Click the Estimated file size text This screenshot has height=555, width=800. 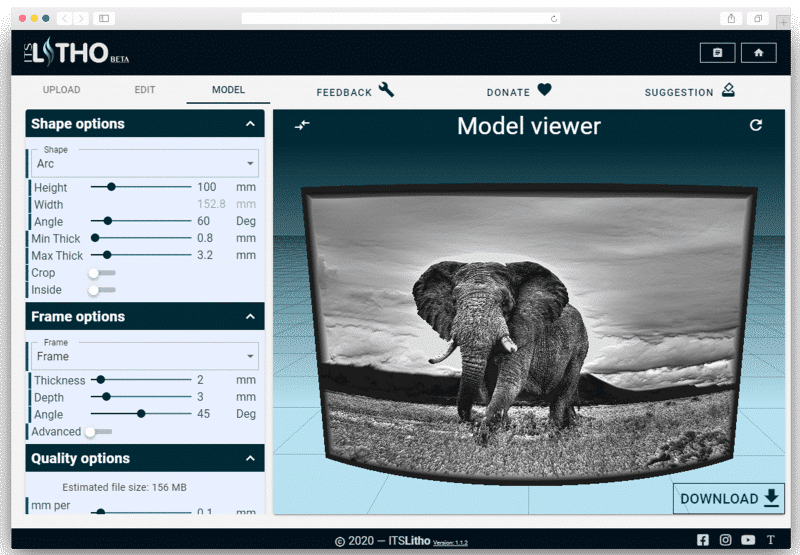124,487
